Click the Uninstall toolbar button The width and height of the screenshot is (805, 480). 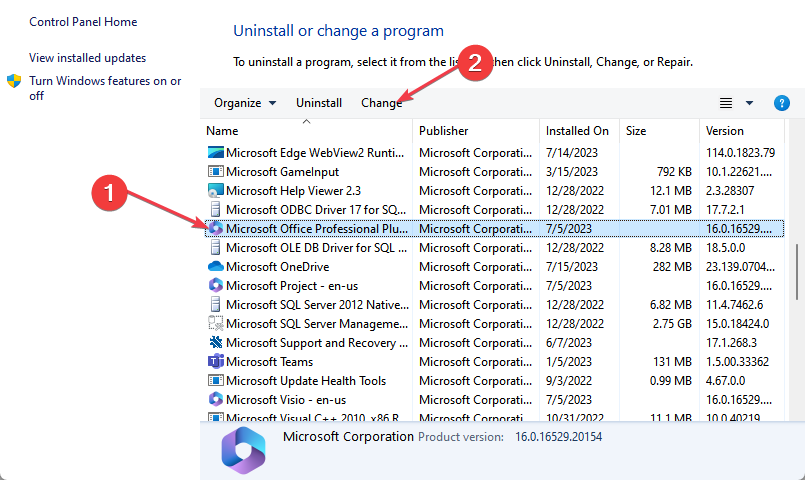click(x=319, y=103)
